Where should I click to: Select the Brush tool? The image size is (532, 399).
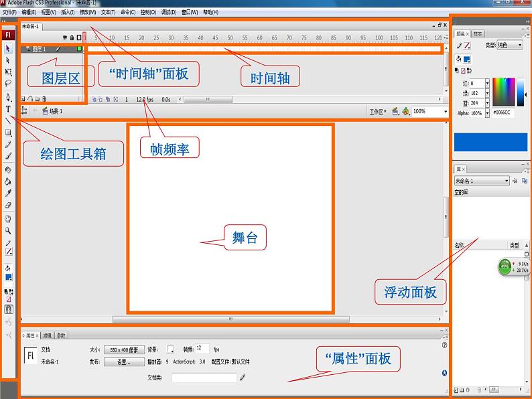[x=8, y=156]
